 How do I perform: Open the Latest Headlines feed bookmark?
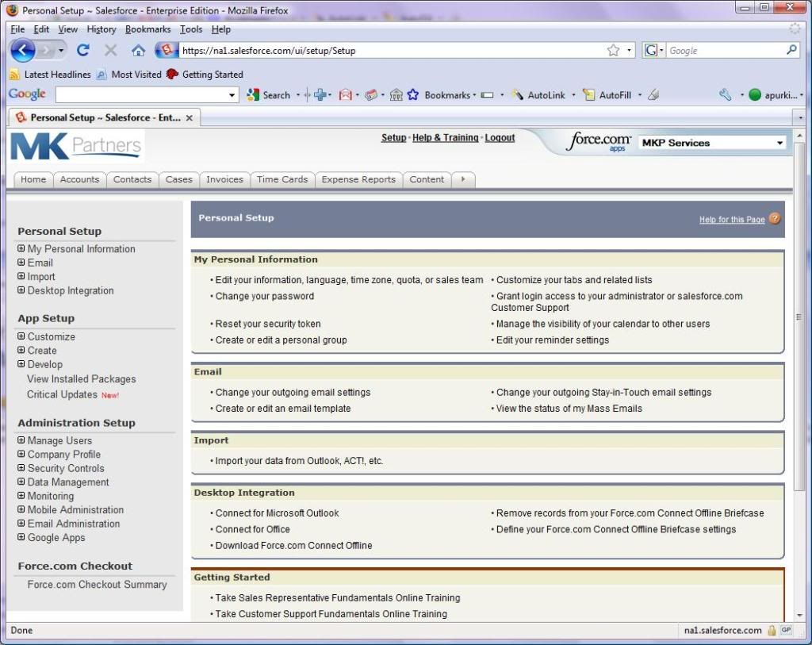pos(50,75)
